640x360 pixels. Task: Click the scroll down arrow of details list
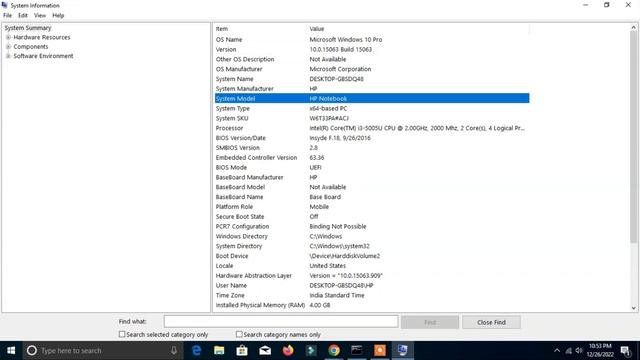click(x=633, y=308)
